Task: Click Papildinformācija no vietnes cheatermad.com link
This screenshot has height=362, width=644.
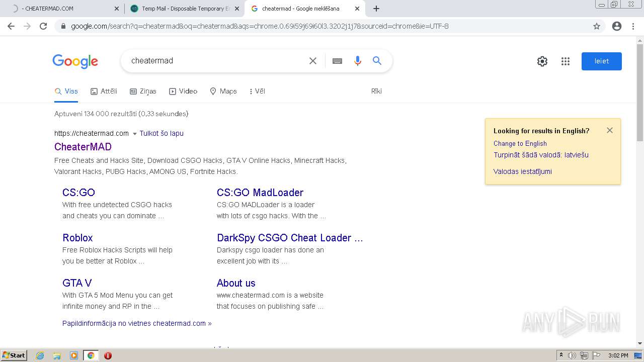Action: [137, 323]
